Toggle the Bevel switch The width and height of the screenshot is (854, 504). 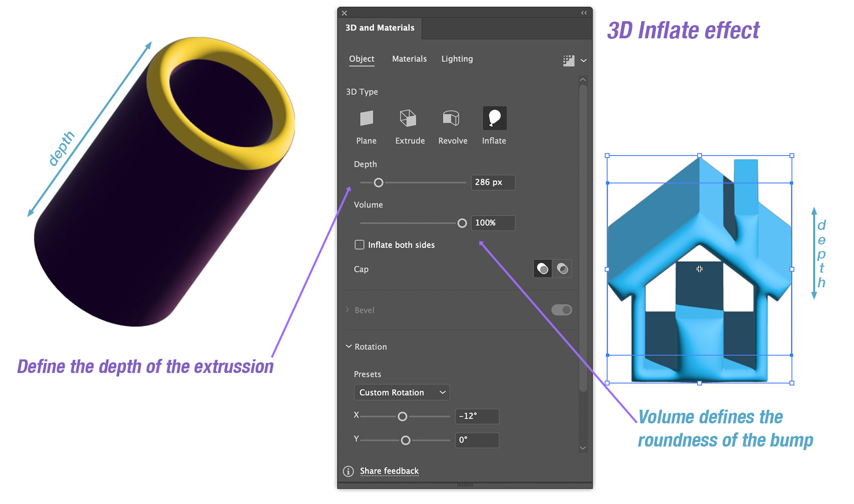click(x=561, y=310)
